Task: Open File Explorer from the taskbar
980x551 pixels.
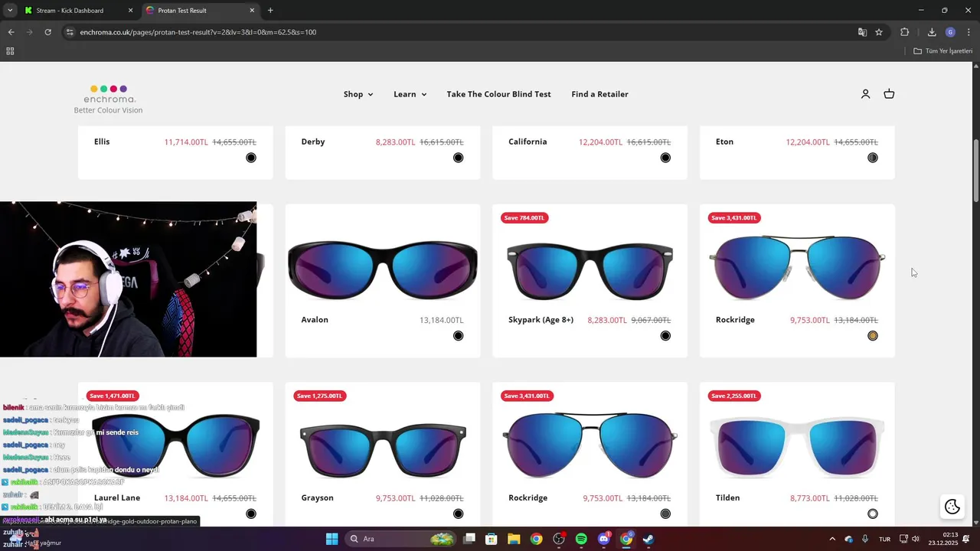Action: click(514, 539)
